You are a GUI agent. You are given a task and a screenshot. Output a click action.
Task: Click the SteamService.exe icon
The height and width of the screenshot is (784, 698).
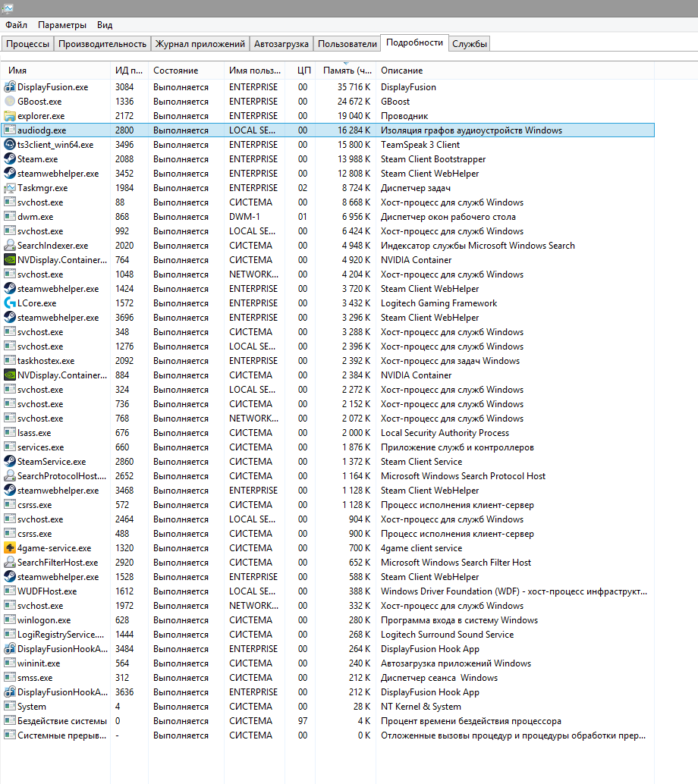coord(10,462)
